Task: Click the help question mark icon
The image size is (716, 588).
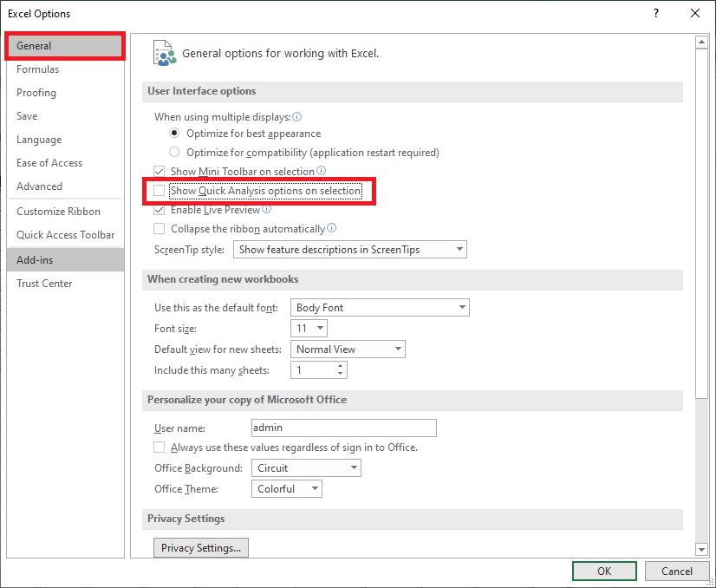Action: tap(656, 13)
